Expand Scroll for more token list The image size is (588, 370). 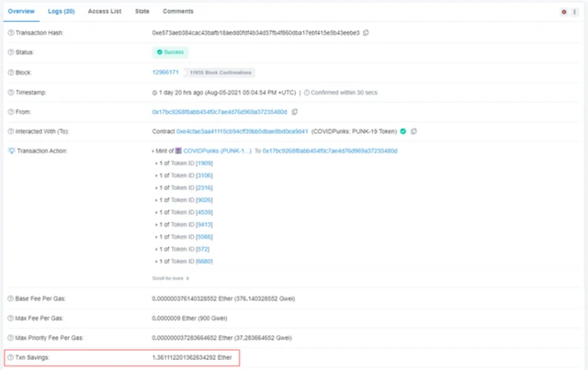point(170,278)
